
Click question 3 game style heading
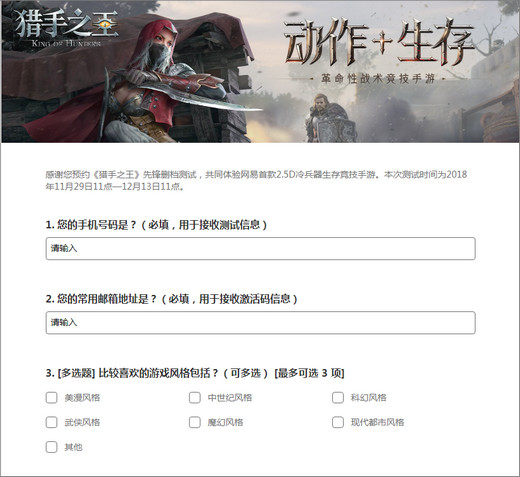tap(195, 373)
